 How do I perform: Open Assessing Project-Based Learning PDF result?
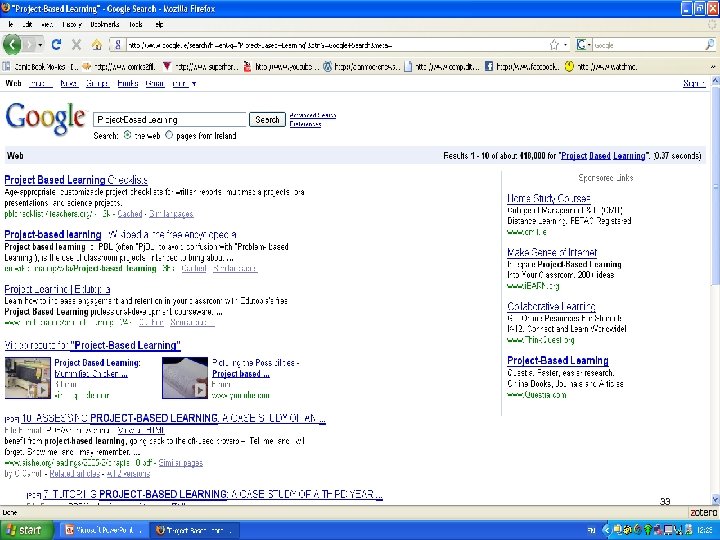(174, 418)
